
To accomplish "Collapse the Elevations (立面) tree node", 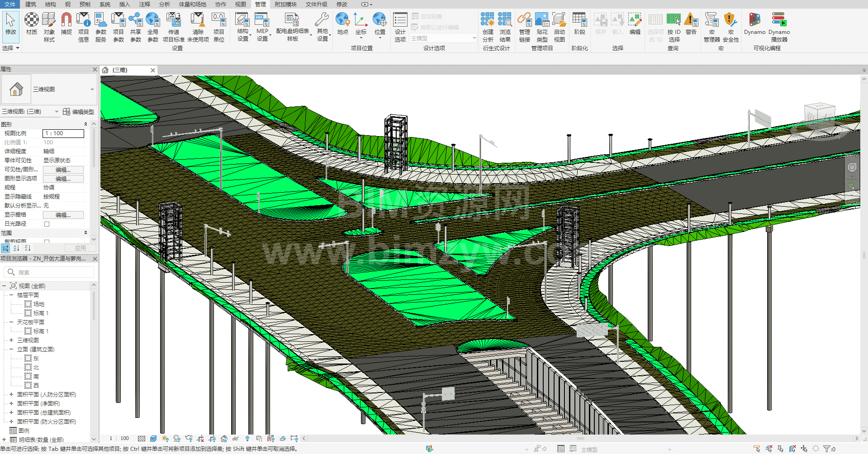I will tap(11, 349).
